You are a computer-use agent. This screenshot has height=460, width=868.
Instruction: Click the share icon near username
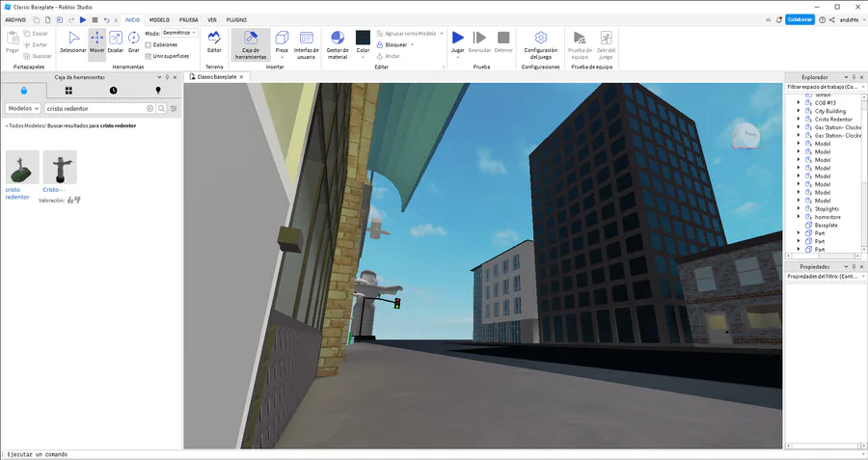click(x=831, y=20)
